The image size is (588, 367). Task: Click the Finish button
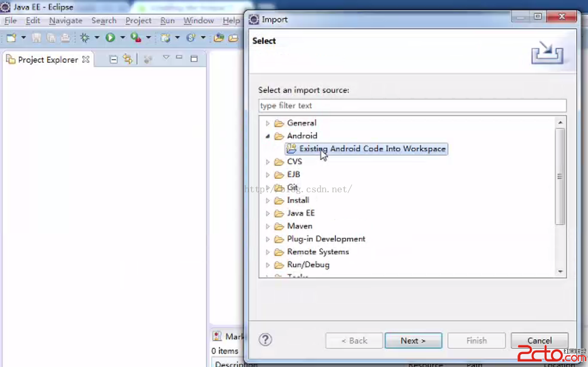point(477,340)
